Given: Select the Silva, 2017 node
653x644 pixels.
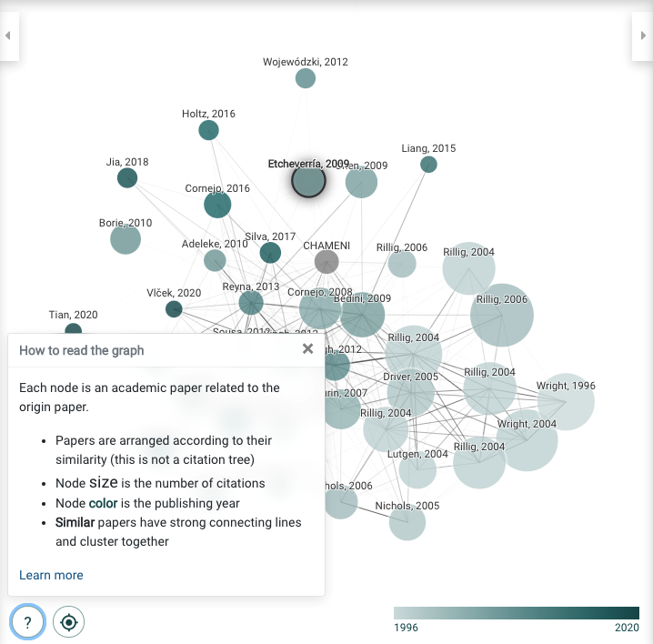Looking at the screenshot, I should [x=270, y=253].
